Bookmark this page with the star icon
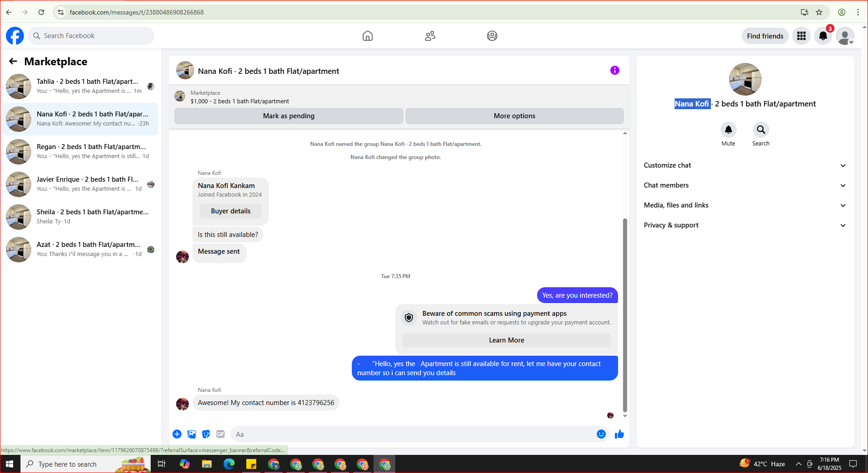This screenshot has height=473, width=868. tap(819, 12)
